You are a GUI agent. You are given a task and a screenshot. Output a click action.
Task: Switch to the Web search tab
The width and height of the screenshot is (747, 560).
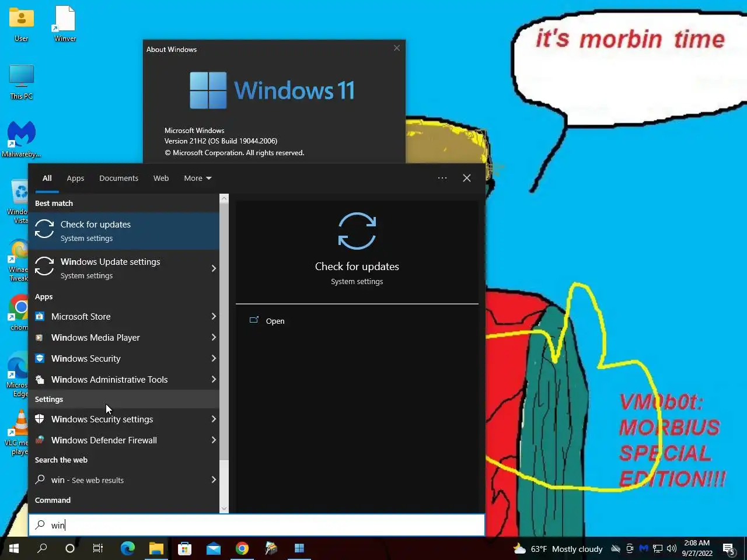click(161, 178)
